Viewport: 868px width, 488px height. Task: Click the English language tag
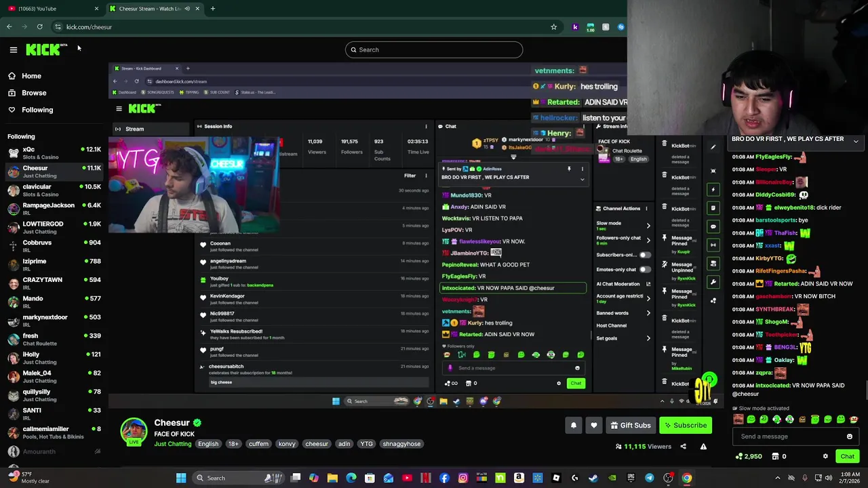pyautogui.click(x=208, y=444)
